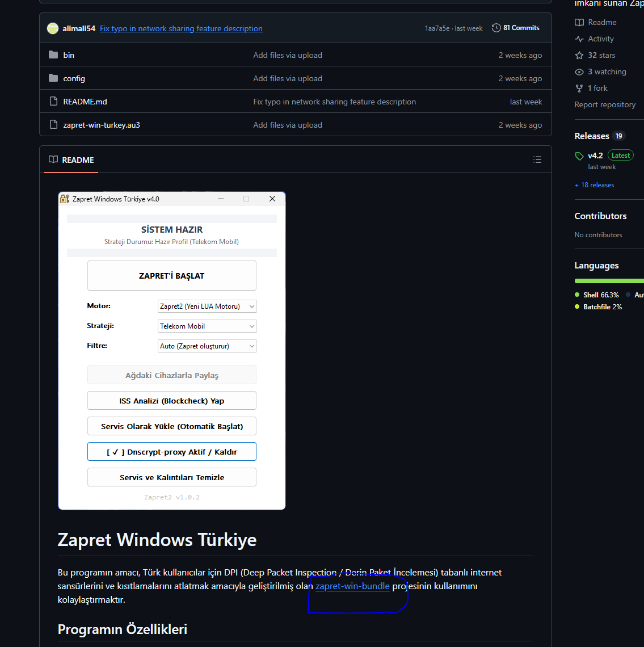Click Servis Olarak Yükle (Otomatik Başlat)

pyautogui.click(x=171, y=426)
